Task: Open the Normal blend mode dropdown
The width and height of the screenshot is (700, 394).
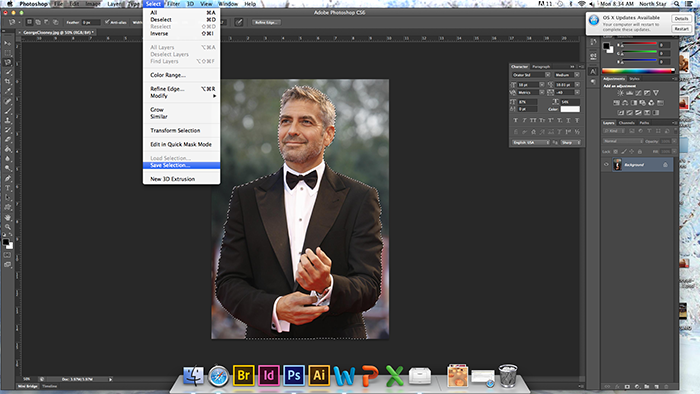Action: pyautogui.click(x=623, y=141)
